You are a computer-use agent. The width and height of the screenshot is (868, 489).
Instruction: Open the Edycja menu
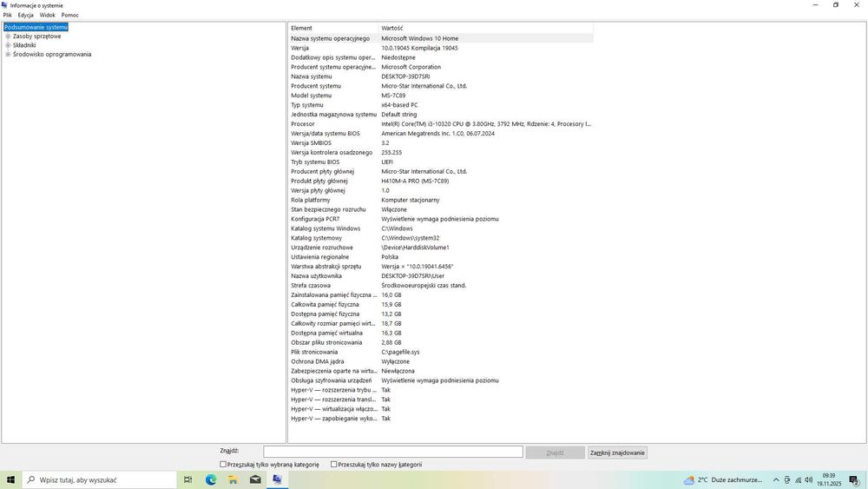click(25, 15)
